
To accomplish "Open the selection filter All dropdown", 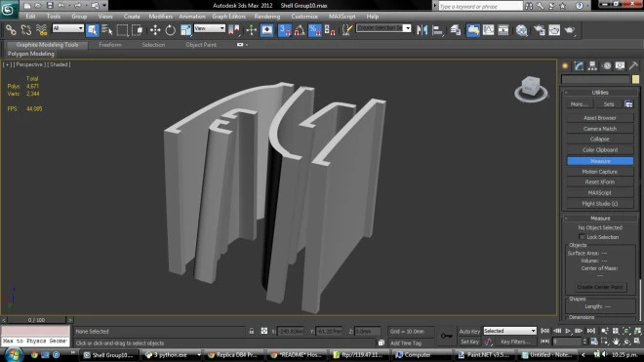I will point(68,28).
